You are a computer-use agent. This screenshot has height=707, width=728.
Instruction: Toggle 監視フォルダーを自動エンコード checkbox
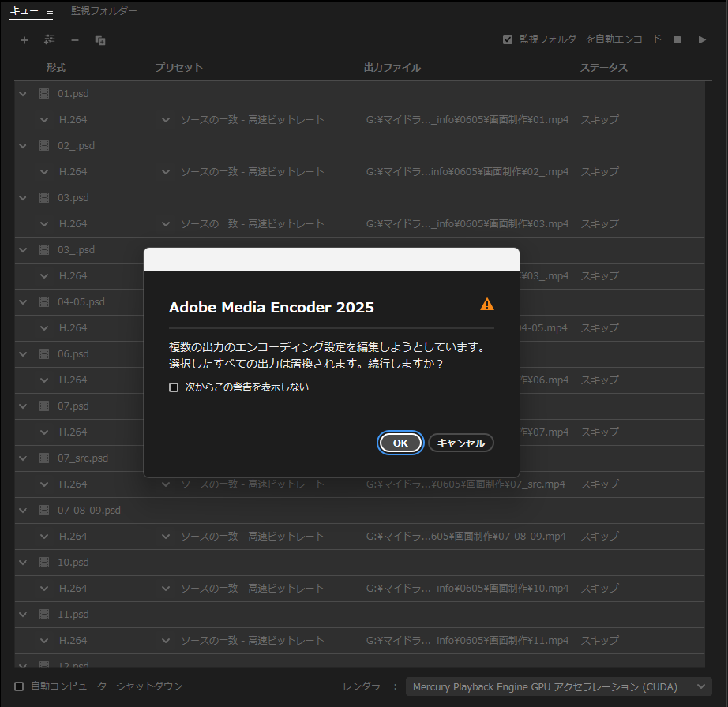[508, 40]
